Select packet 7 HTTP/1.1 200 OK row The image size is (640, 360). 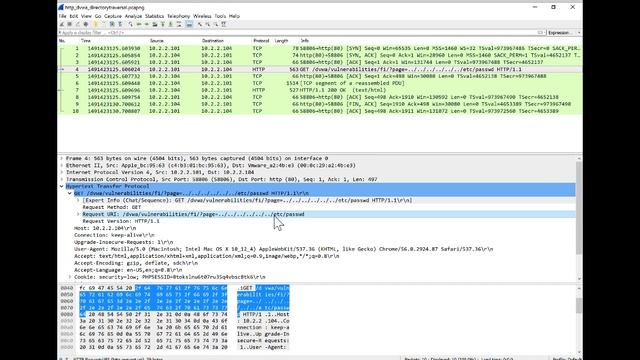tap(320, 90)
